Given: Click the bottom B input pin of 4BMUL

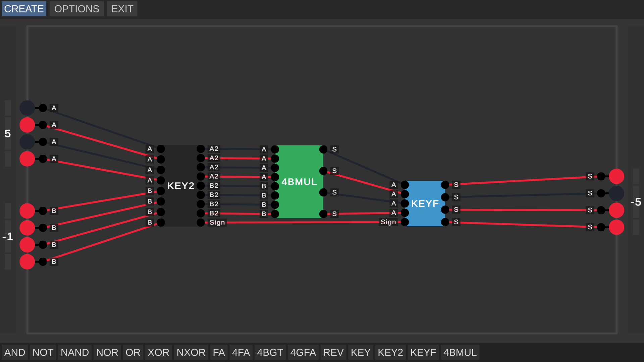Looking at the screenshot, I should [x=275, y=214].
